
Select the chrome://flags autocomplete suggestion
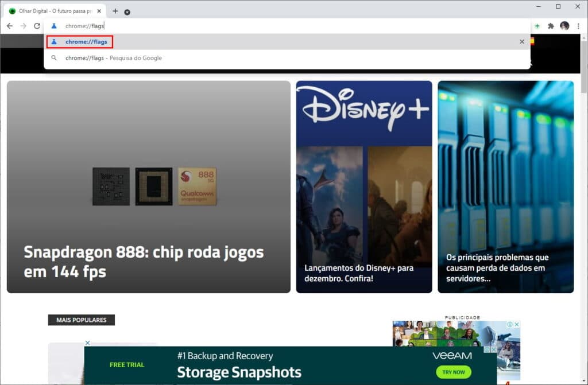(x=287, y=42)
